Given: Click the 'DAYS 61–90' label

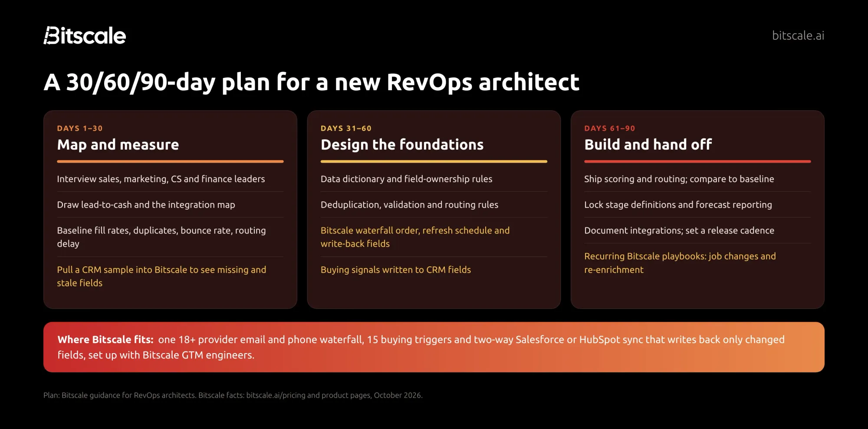Looking at the screenshot, I should (609, 128).
